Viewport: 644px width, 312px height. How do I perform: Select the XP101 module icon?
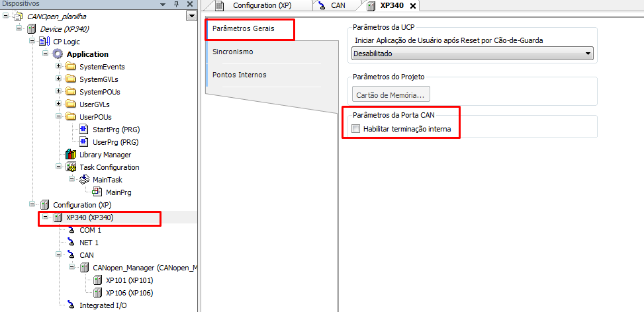[97, 280]
